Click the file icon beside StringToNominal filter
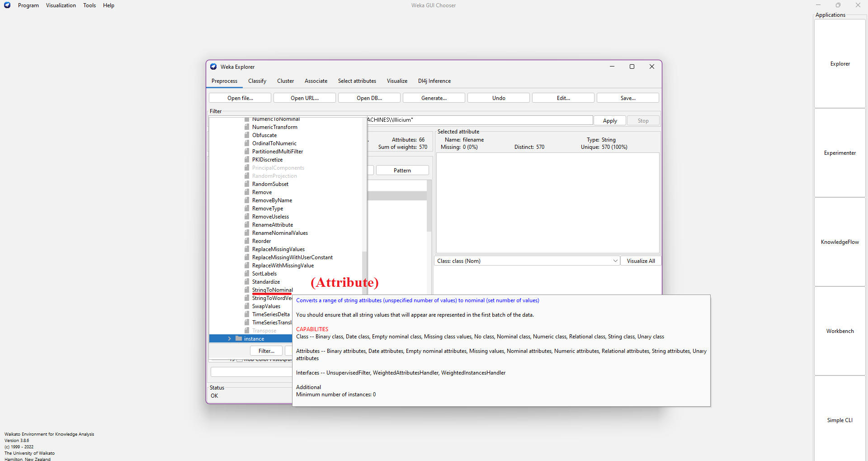Viewport: 868px width, 461px height. (x=247, y=290)
